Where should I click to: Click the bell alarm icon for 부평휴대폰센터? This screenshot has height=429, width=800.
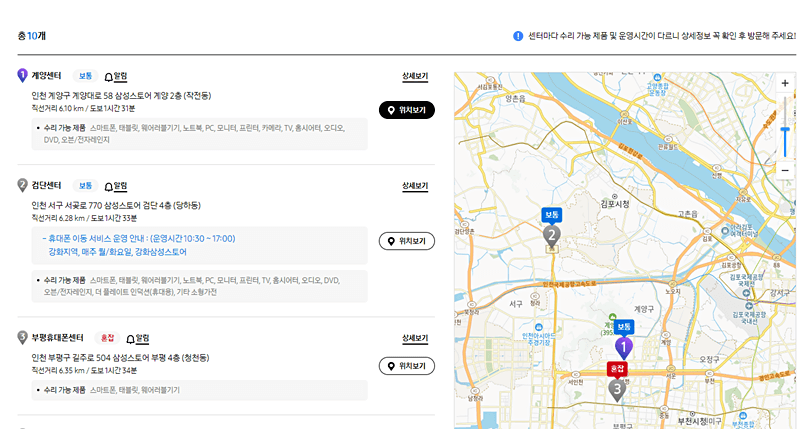click(131, 339)
